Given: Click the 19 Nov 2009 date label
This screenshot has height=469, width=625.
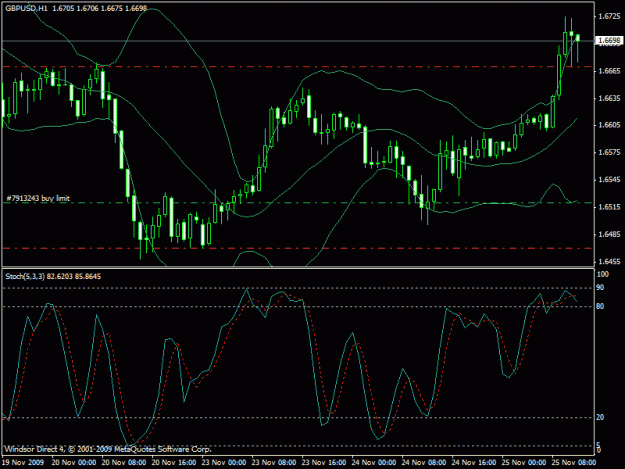Looking at the screenshot, I should (x=23, y=463).
